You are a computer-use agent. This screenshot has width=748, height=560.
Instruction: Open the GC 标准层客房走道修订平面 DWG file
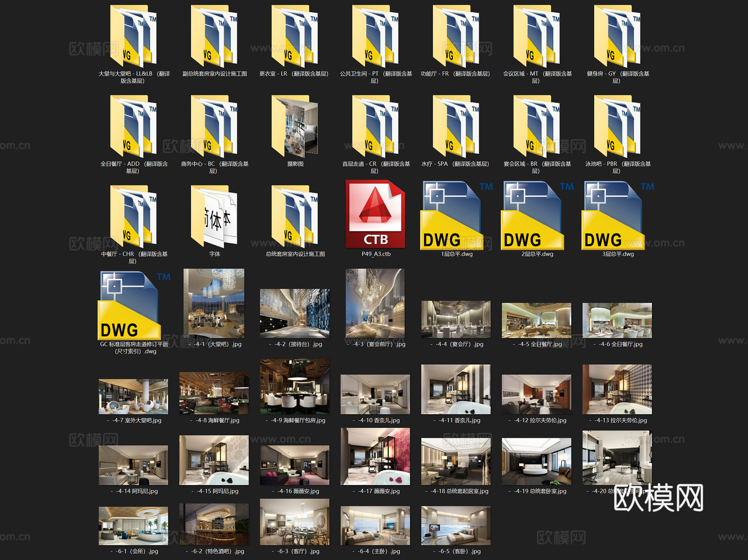point(134,306)
